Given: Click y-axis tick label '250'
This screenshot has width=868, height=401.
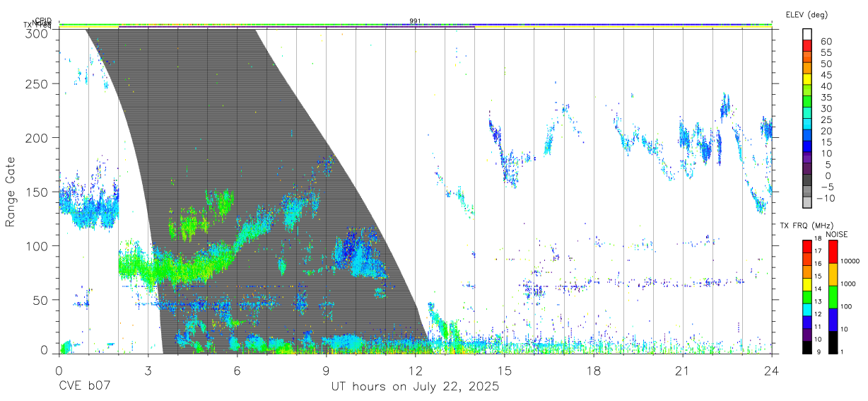Looking at the screenshot, I should (37, 83).
